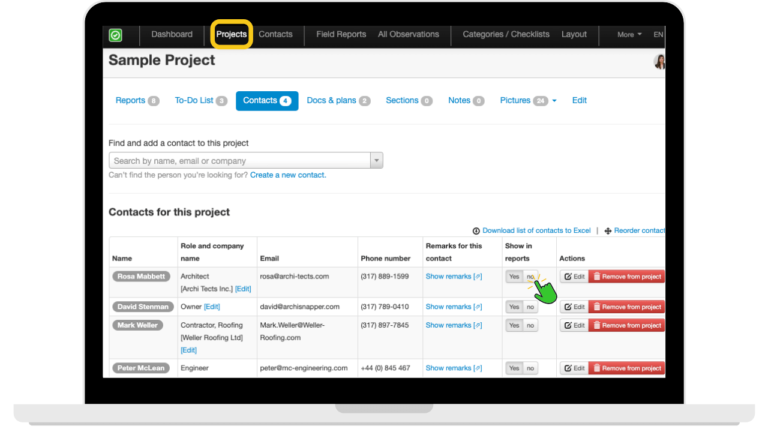Viewport: 768px width, 432px height.
Task: Click email david@archisnapper.com
Action: coord(300,307)
